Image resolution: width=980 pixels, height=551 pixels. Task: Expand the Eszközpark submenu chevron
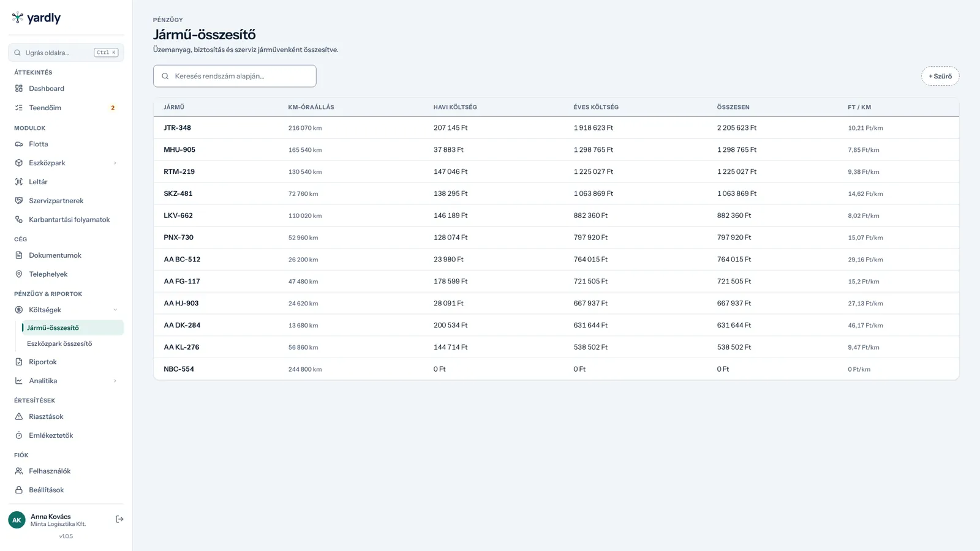click(x=115, y=163)
